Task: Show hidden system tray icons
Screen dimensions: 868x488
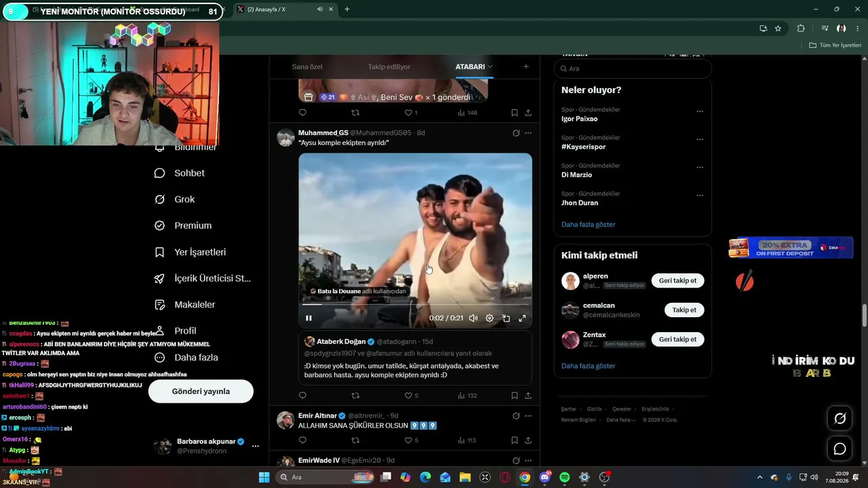Action: (x=759, y=477)
